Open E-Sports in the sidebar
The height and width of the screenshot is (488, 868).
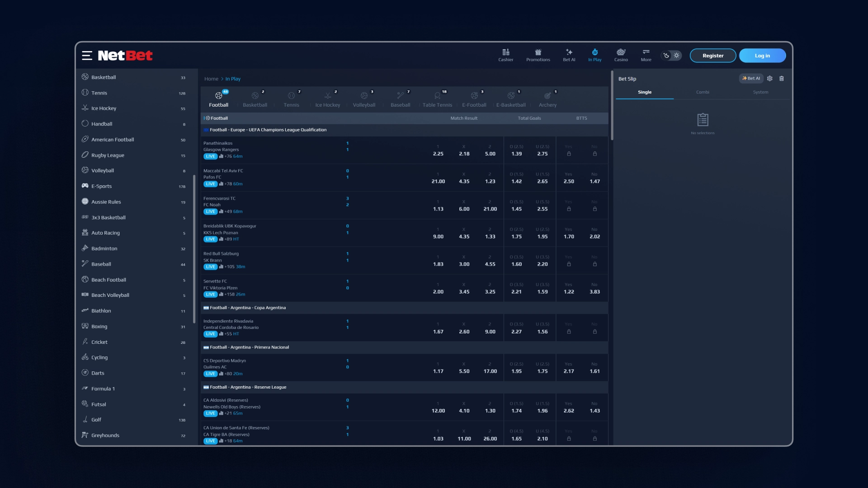point(134,186)
